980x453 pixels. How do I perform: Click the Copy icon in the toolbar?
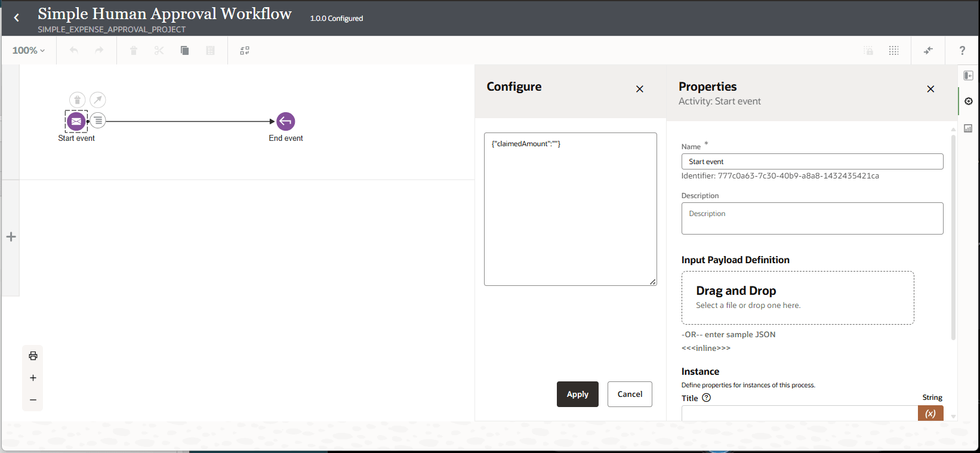coord(185,51)
